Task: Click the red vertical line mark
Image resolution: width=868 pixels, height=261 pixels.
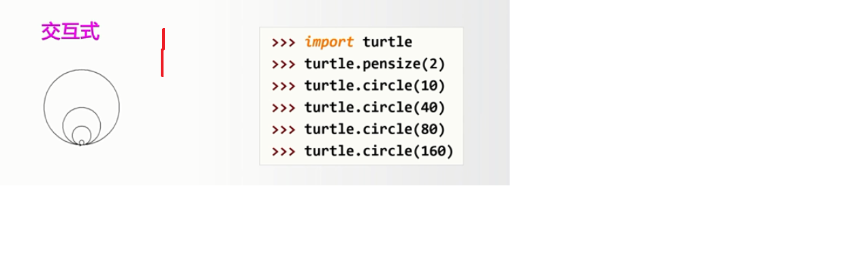Action: click(x=163, y=52)
